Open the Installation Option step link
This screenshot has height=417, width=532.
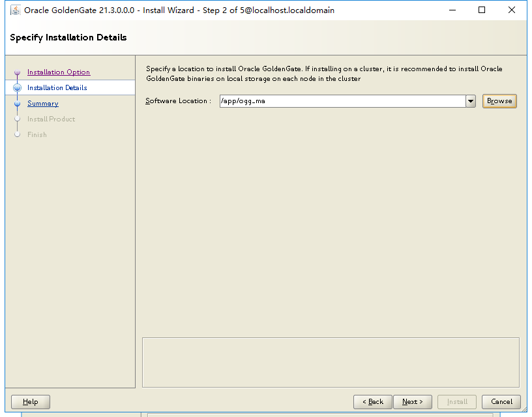[x=59, y=72]
